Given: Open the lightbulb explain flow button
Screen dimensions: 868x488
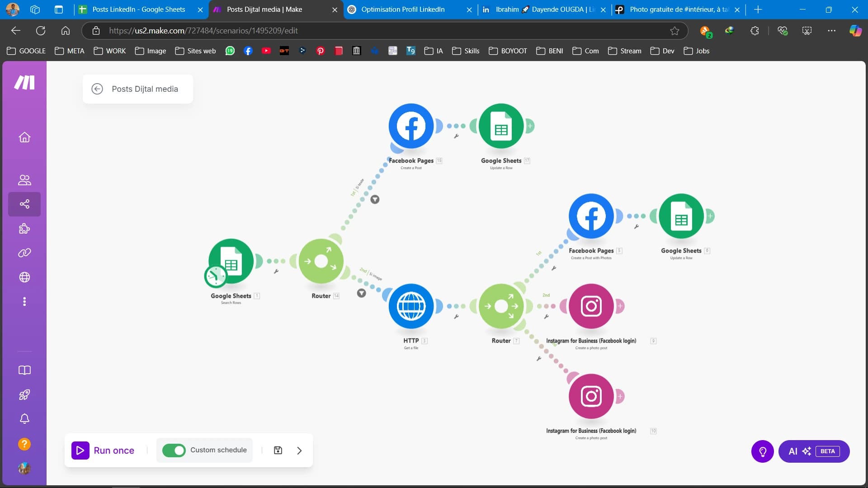Looking at the screenshot, I should [762, 451].
